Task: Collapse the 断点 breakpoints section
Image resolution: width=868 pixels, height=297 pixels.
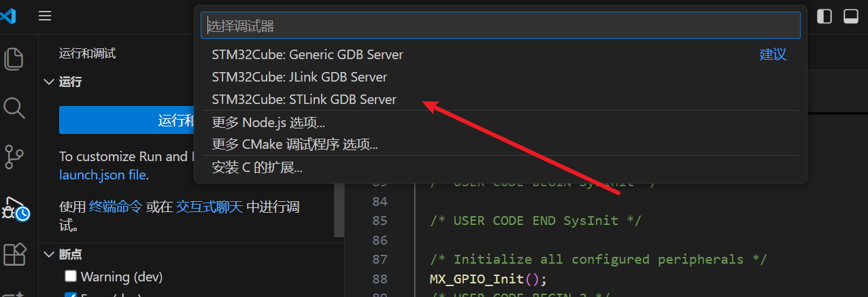Action: point(49,254)
